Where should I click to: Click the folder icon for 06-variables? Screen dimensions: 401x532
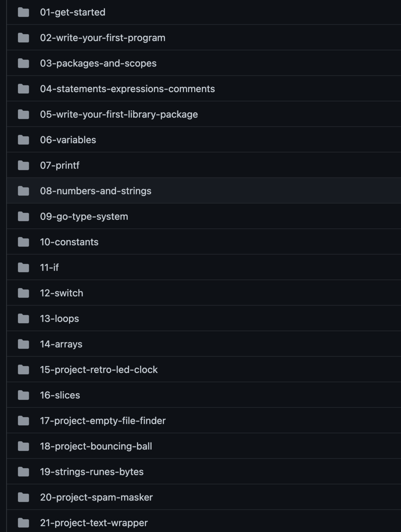(x=23, y=140)
